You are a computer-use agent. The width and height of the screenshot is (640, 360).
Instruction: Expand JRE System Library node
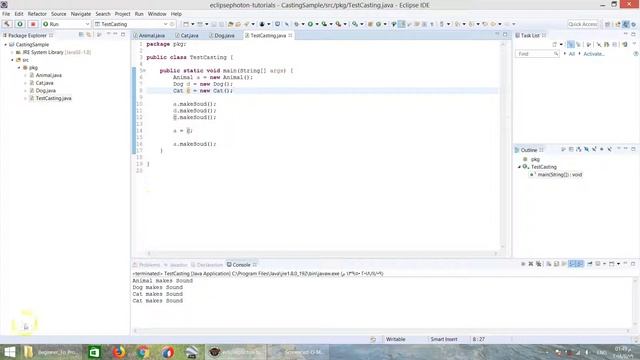point(12,52)
